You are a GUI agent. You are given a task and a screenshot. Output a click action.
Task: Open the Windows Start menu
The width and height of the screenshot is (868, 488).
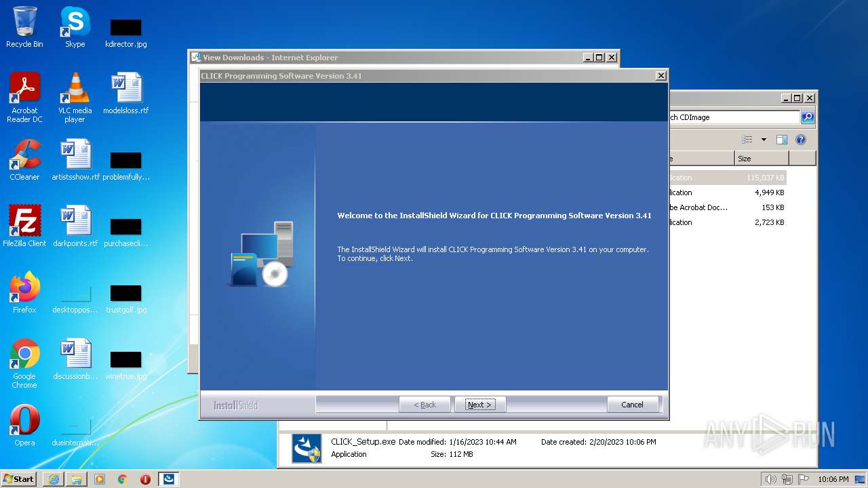pos(18,479)
